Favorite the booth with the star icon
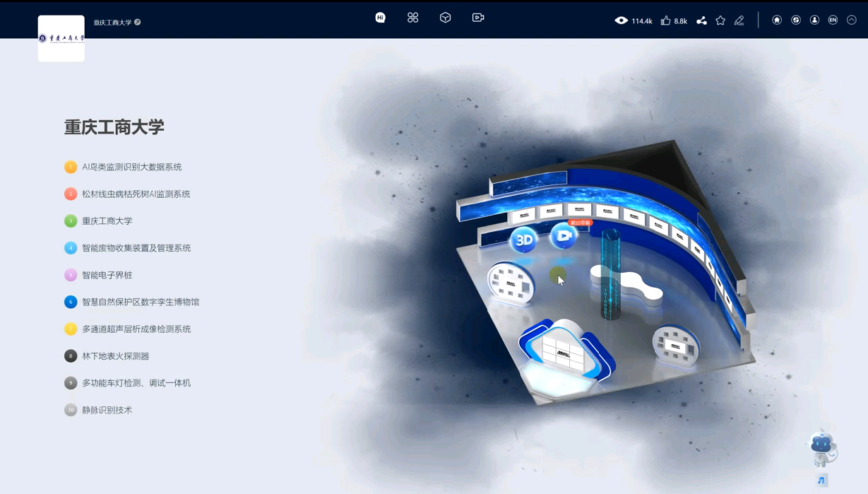 tap(720, 20)
